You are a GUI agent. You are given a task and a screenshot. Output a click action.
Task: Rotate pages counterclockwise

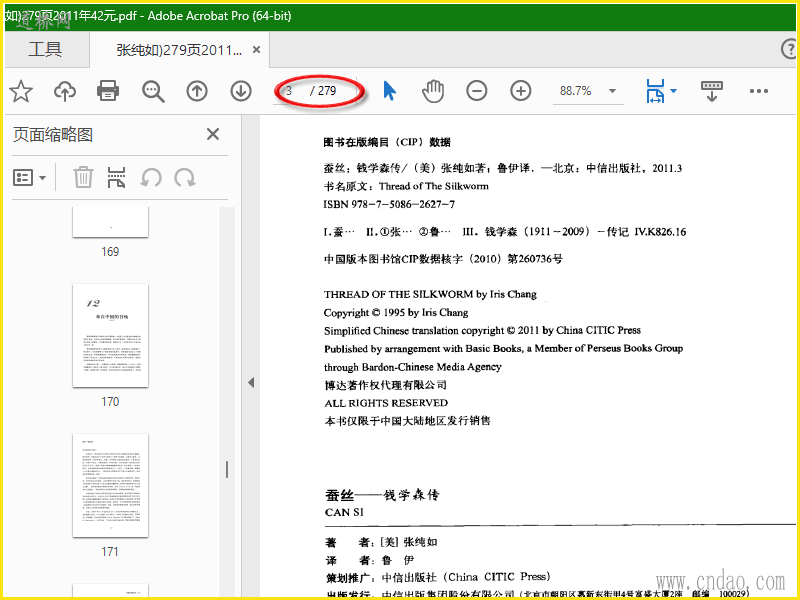[151, 178]
